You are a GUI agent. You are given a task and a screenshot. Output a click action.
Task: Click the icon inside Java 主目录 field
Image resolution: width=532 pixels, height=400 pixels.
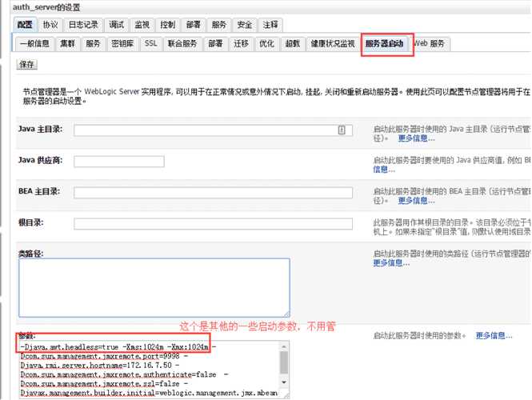pos(342,130)
